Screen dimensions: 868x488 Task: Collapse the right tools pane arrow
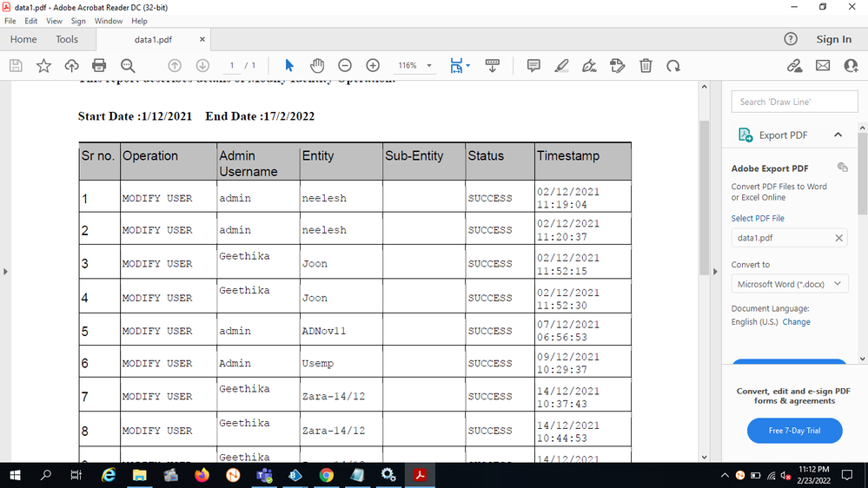715,272
